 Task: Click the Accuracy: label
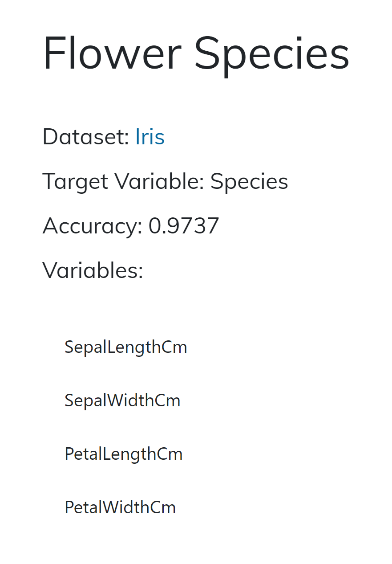point(92,225)
